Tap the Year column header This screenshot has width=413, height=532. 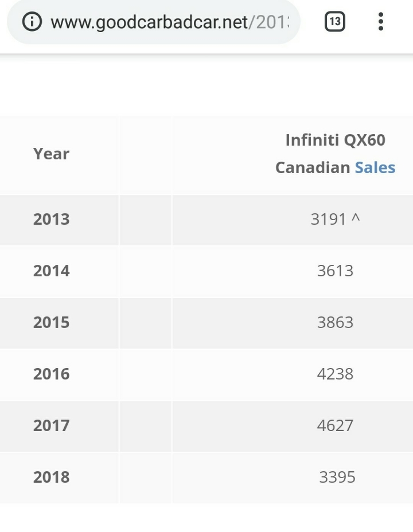click(51, 154)
